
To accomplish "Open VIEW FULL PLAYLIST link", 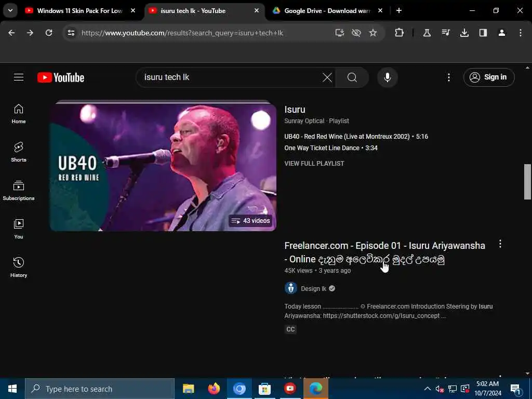I will [314, 164].
